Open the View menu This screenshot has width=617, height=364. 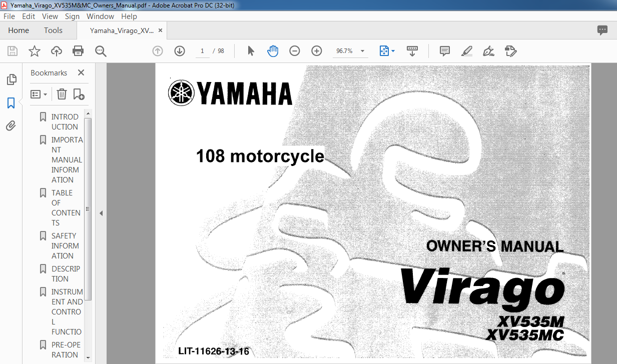[x=50, y=16]
